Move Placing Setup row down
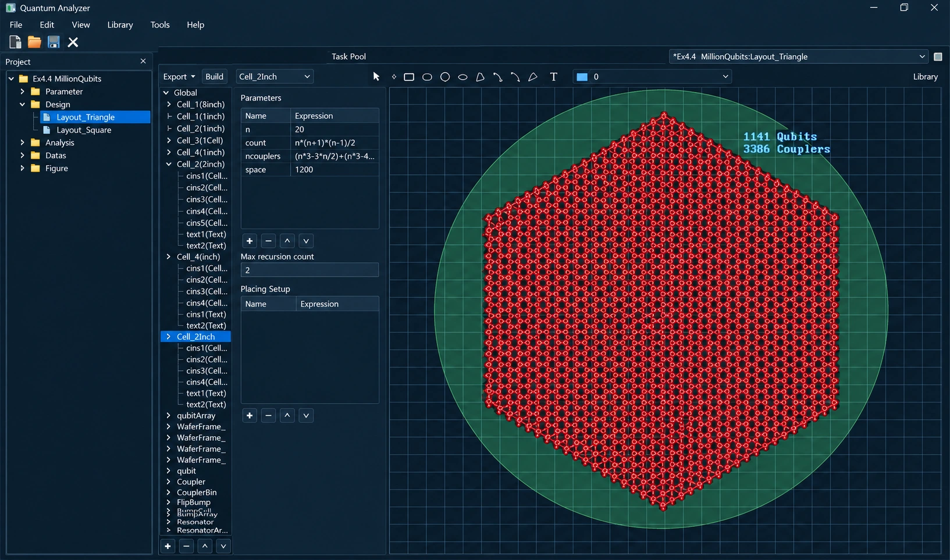 click(x=306, y=415)
